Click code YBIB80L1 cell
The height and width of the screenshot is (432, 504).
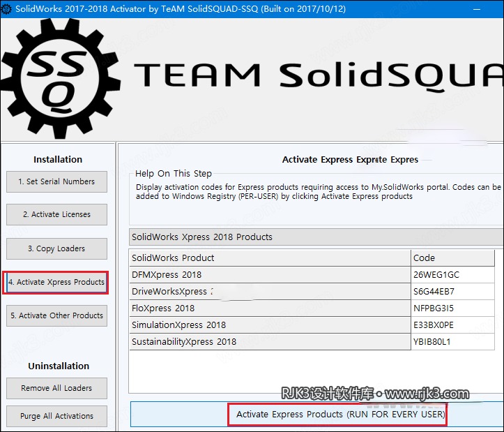pyautogui.click(x=452, y=341)
